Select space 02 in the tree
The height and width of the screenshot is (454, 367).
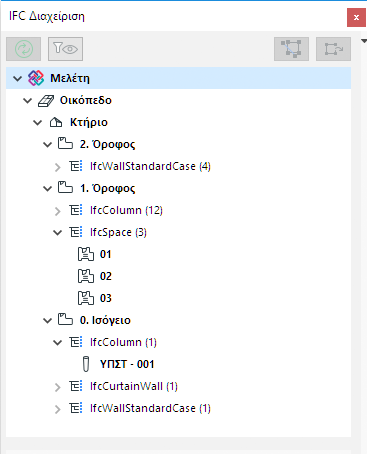[106, 276]
